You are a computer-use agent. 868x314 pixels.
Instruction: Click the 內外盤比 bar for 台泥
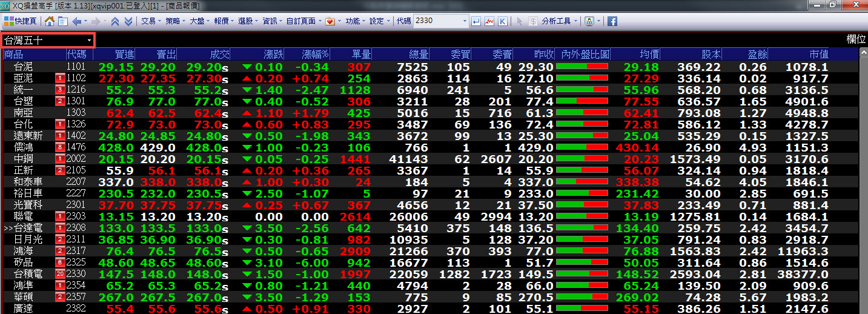pos(582,67)
